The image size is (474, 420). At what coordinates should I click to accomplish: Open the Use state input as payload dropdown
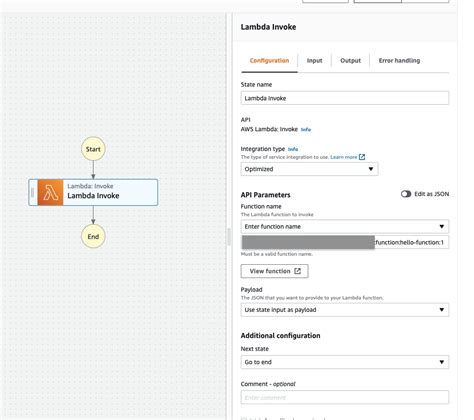click(x=345, y=310)
